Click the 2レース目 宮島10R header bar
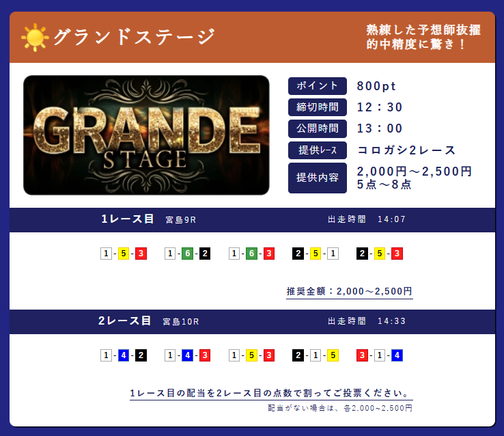 point(251,321)
